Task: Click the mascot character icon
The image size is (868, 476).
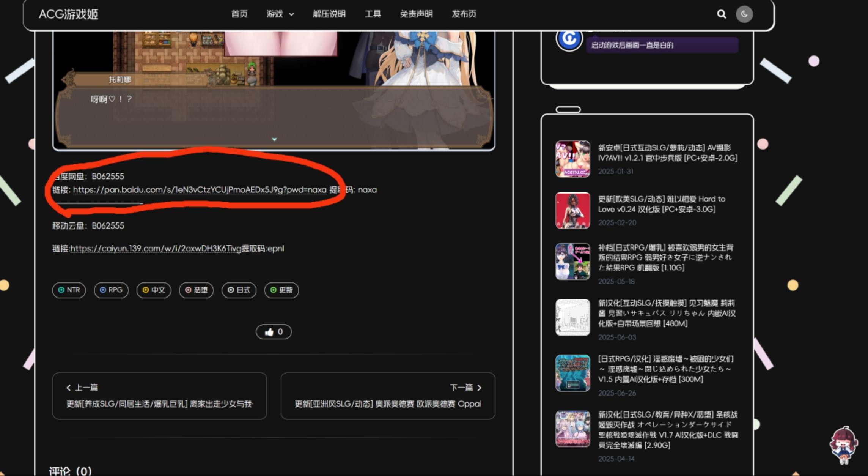Action: click(843, 445)
